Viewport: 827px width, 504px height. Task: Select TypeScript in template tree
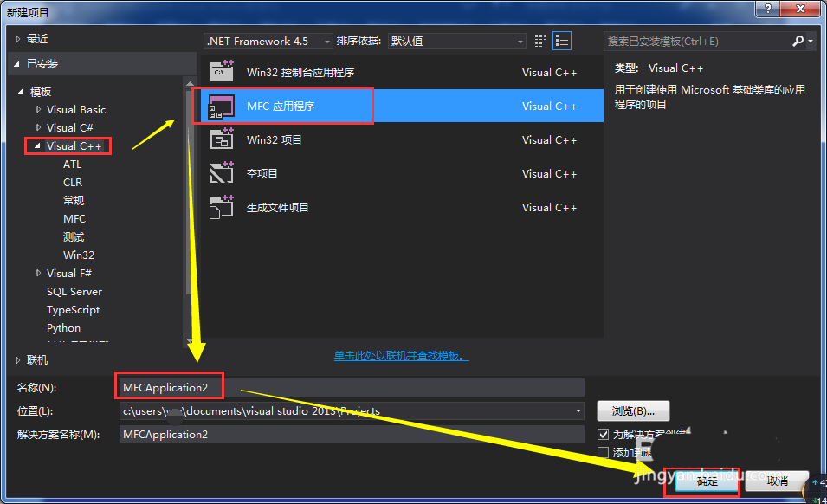coord(74,309)
